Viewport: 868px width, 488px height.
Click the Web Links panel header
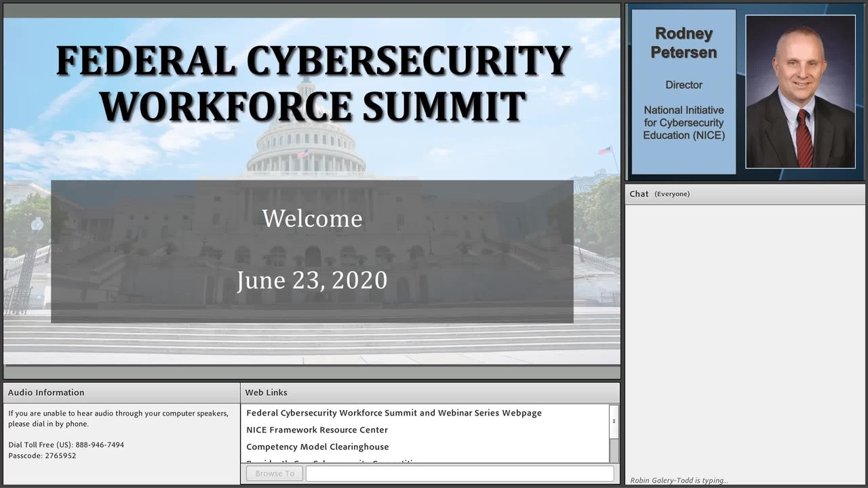(430, 392)
